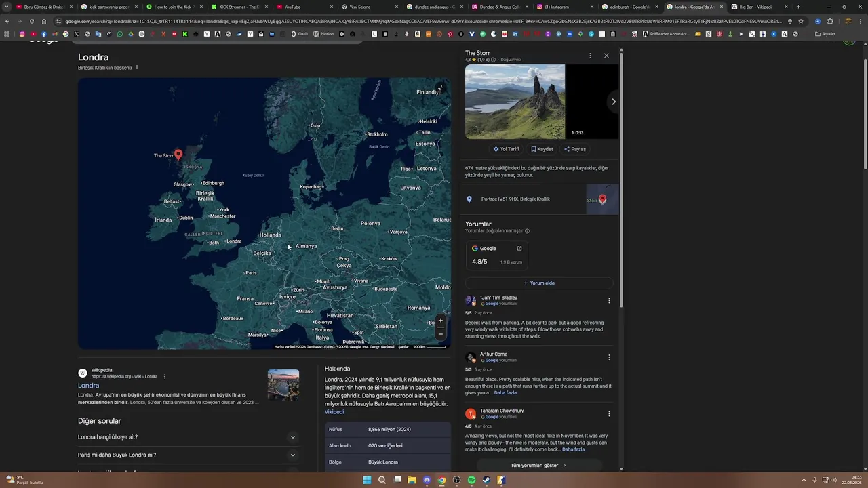Click the Nüfus row value 8,866 milyon

pos(389,429)
